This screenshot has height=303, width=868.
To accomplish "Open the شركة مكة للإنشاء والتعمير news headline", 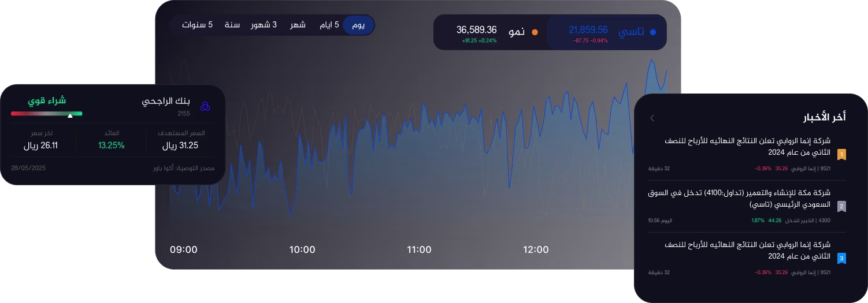I will click(x=739, y=198).
